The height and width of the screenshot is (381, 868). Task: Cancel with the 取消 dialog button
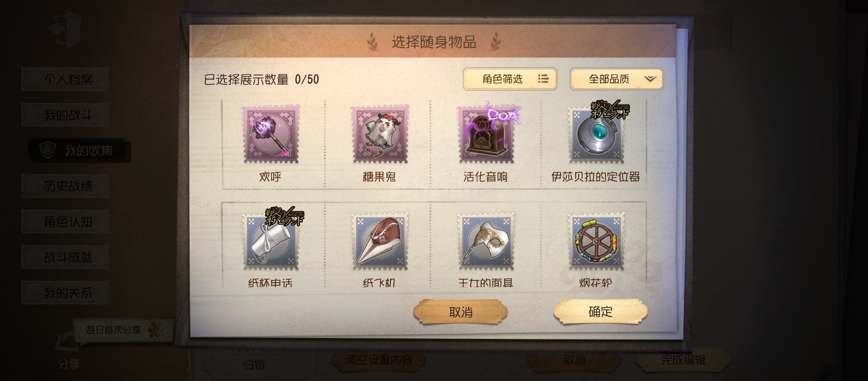[x=460, y=312]
